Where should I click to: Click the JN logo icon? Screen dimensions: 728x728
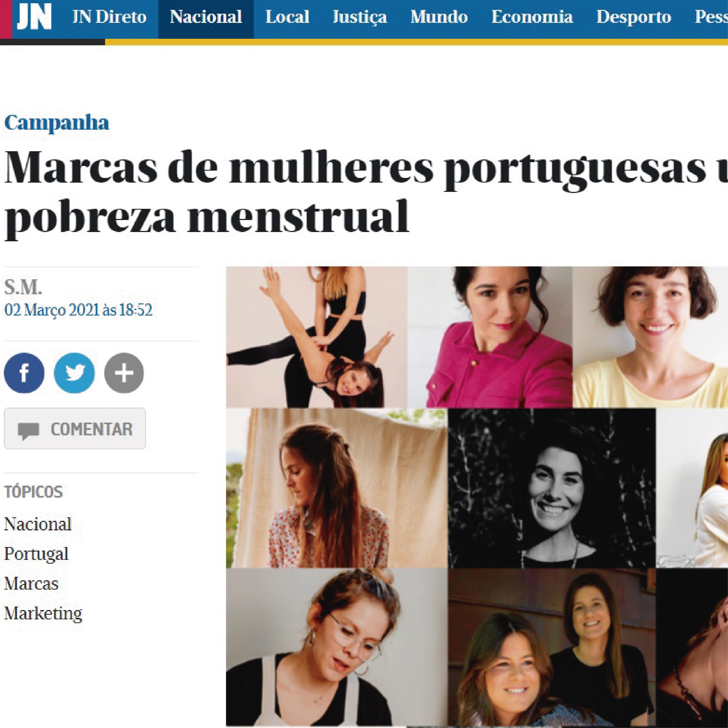pos(34,17)
